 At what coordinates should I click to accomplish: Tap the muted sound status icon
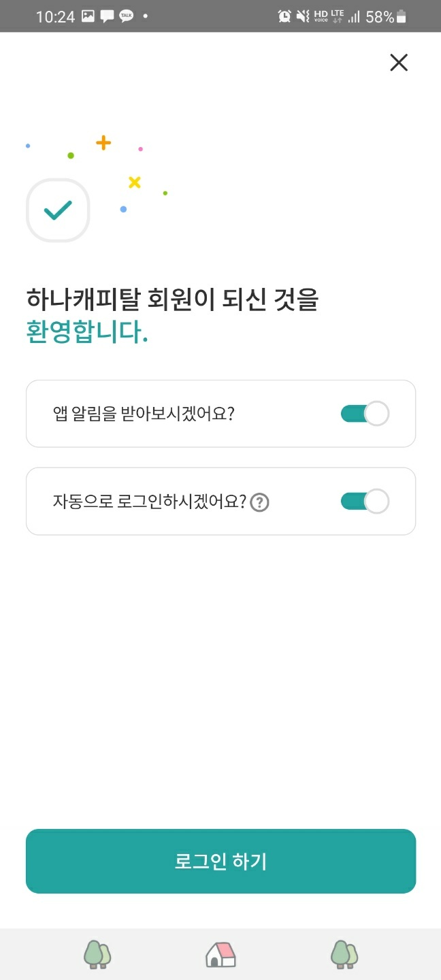click(303, 16)
